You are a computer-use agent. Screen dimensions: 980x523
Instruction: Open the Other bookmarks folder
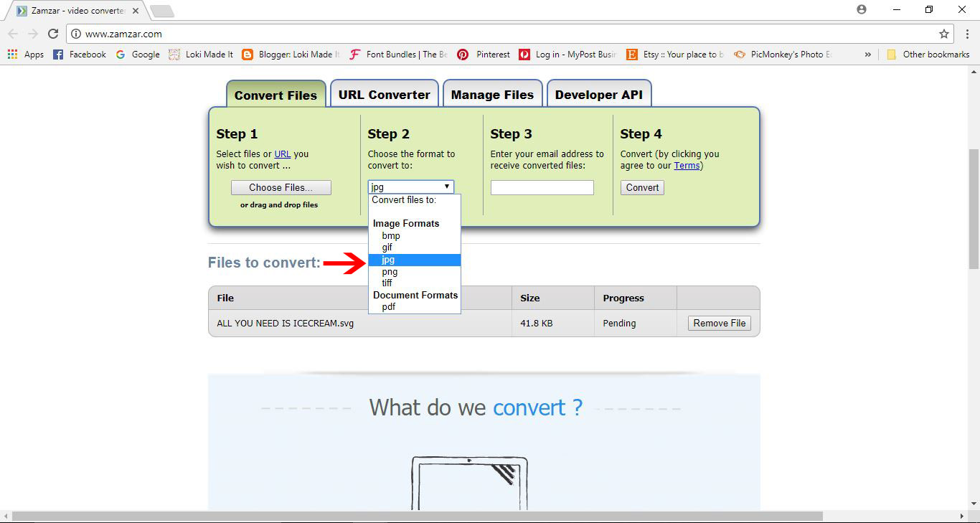(928, 55)
